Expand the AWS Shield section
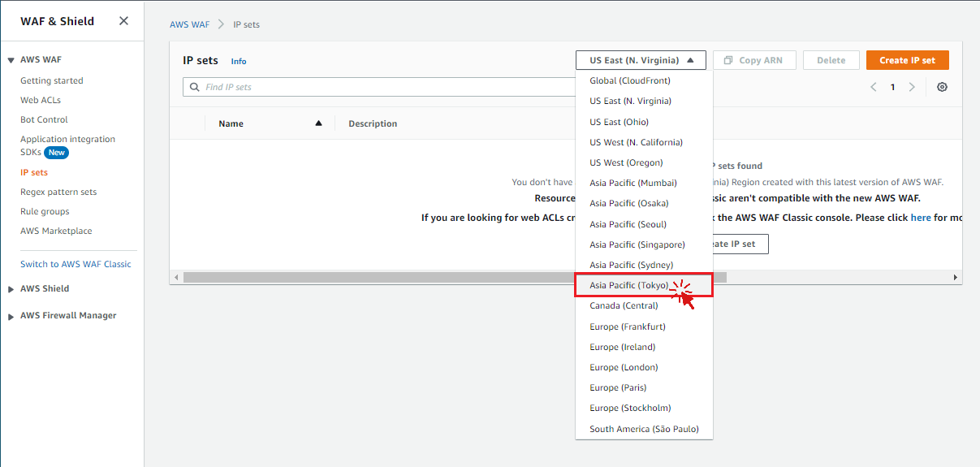This screenshot has width=980, height=467. click(11, 289)
